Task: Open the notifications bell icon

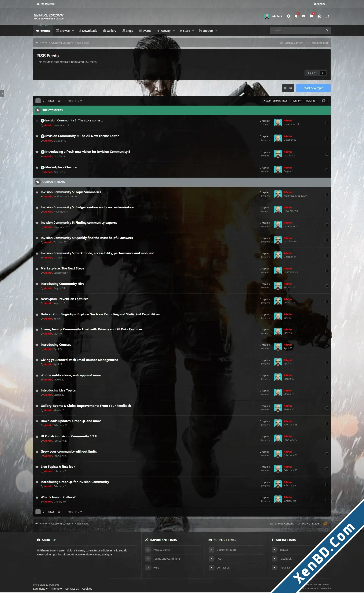Action: 296,16
